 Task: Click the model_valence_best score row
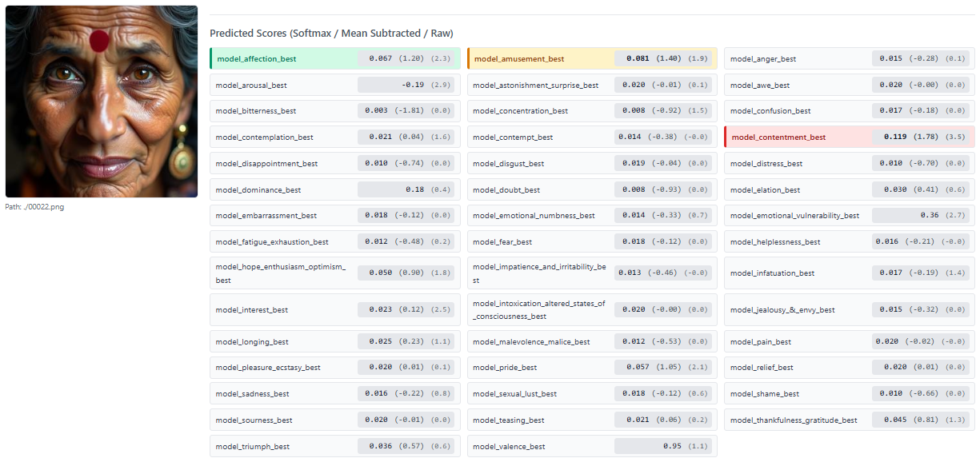coord(592,446)
